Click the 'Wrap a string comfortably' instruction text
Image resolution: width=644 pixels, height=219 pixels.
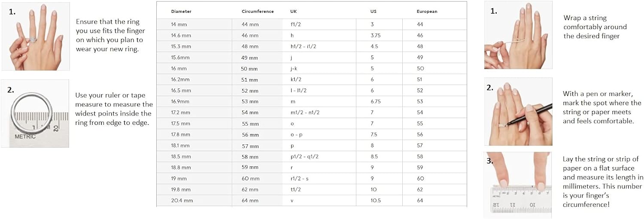tap(595, 27)
